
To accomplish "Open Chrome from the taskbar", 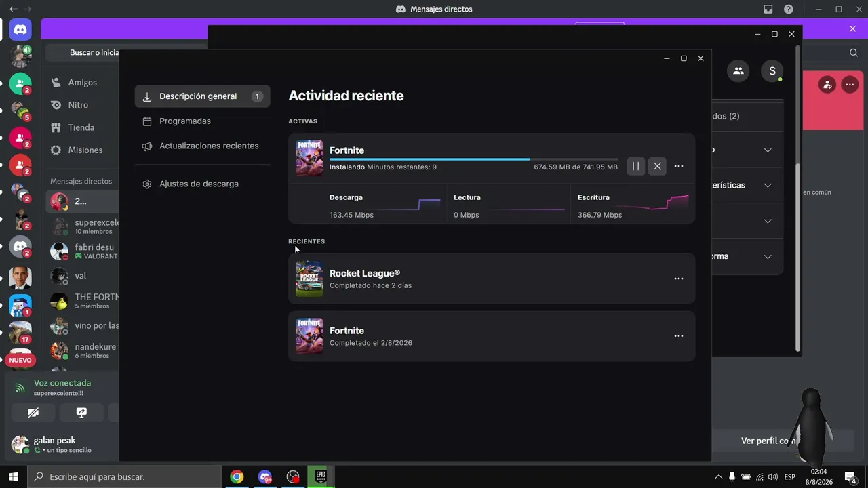I will pyautogui.click(x=237, y=476).
